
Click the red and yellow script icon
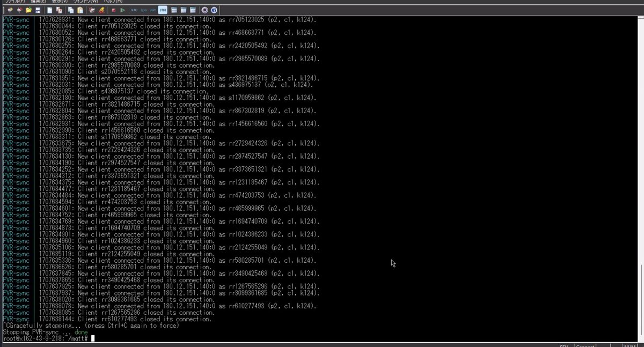[x=101, y=10]
